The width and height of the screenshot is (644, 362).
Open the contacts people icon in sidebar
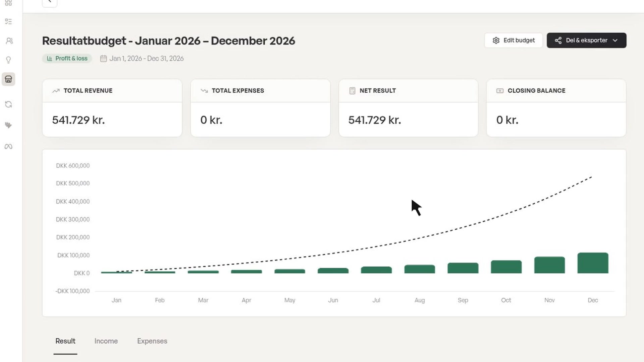coord(9,41)
